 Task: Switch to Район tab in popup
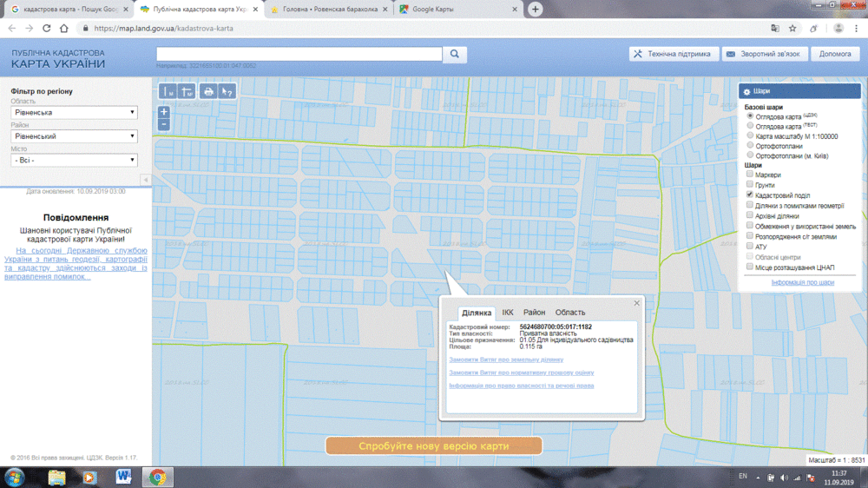pos(534,313)
